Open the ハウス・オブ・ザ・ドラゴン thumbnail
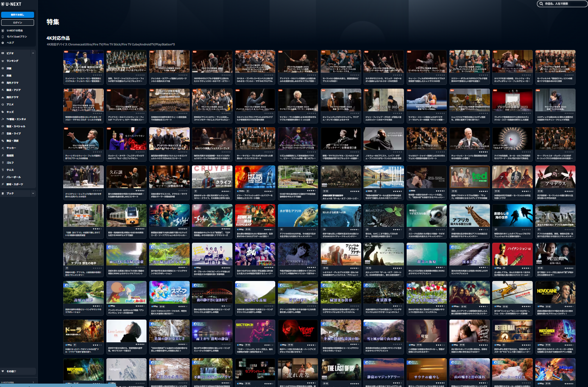 tap(341, 177)
